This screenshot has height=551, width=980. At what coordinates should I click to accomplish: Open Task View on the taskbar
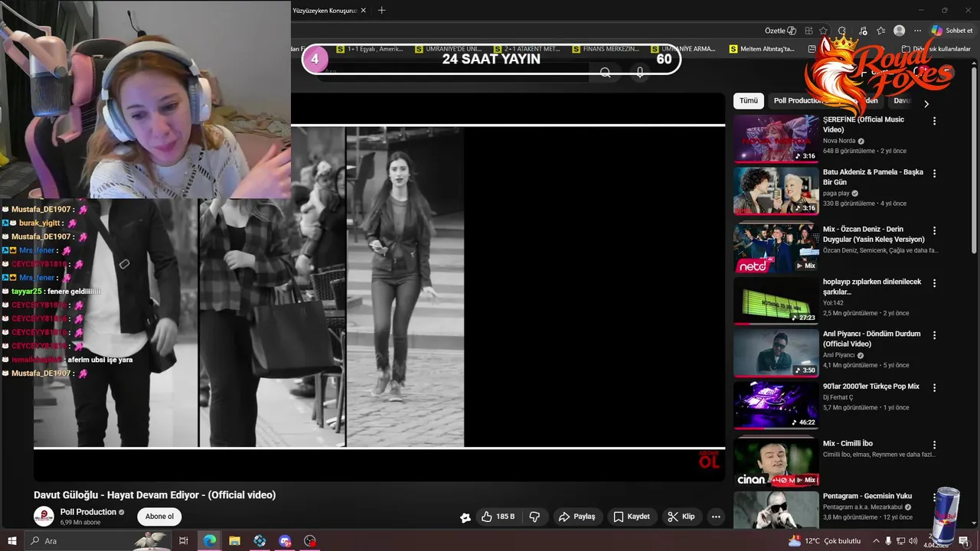[x=184, y=541]
